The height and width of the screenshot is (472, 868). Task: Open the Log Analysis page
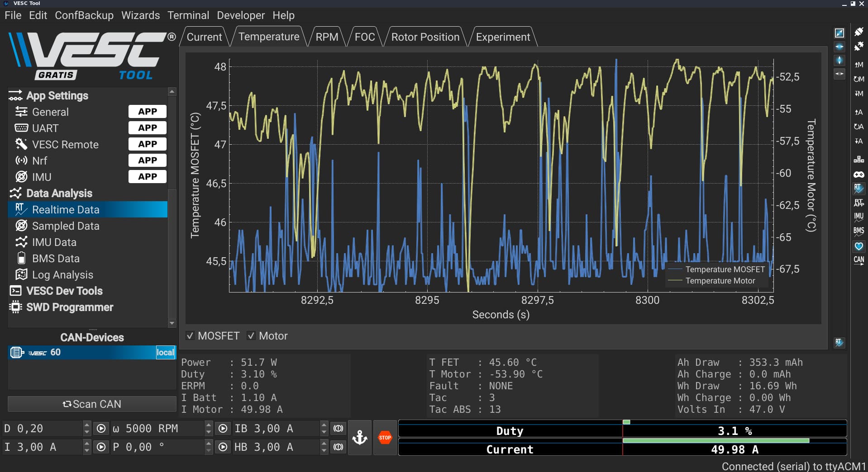pyautogui.click(x=62, y=274)
